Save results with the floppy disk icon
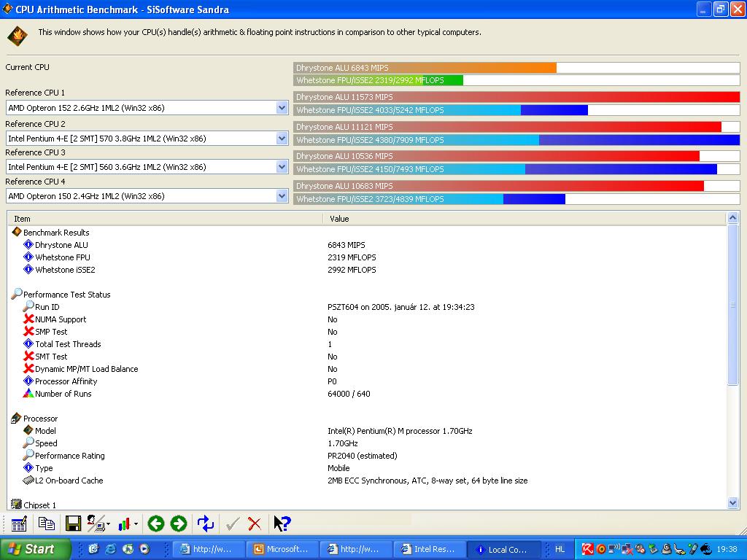The width and height of the screenshot is (747, 560). point(74,524)
